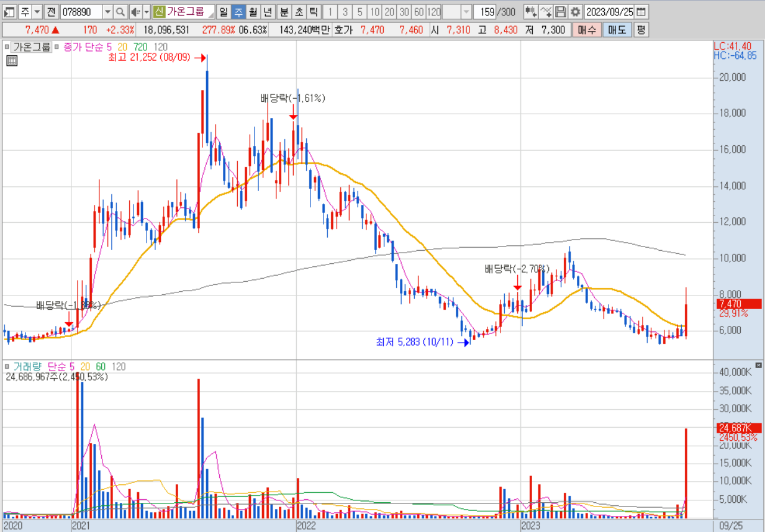Click the save chart floppy disk icon
Screen dimensions: 765x532
[561, 12]
